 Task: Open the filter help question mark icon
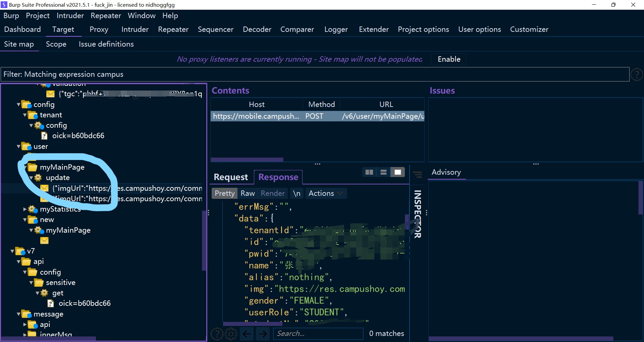[637, 74]
